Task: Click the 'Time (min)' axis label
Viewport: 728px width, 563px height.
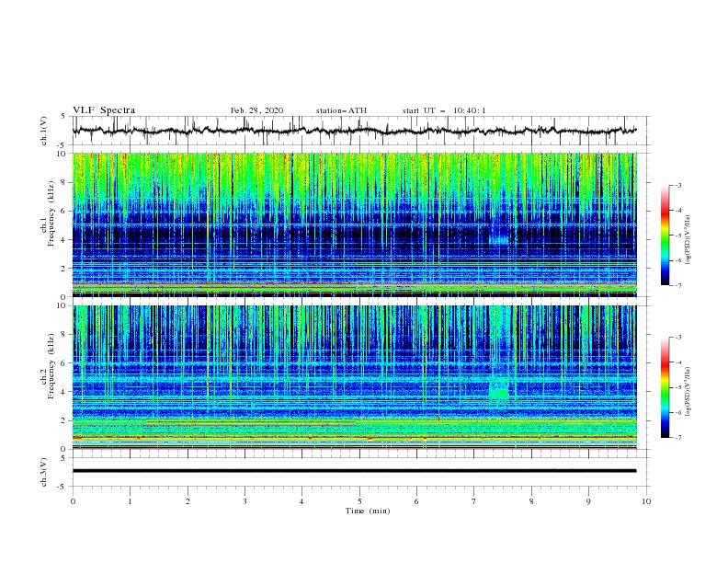Action: tap(368, 511)
